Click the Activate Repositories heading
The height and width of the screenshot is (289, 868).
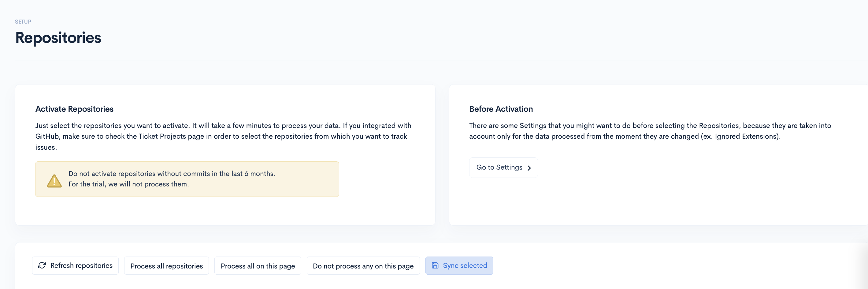(74, 109)
